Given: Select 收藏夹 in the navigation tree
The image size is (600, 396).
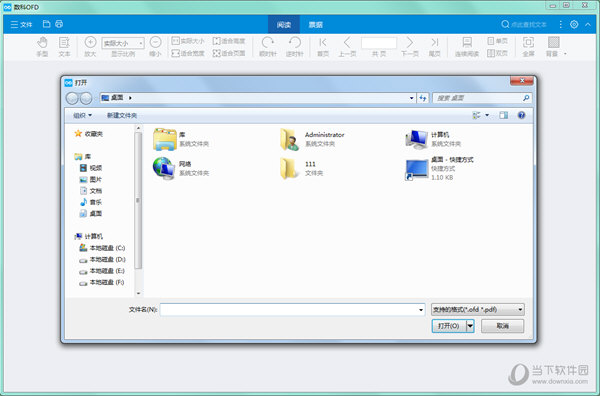Looking at the screenshot, I should [89, 134].
